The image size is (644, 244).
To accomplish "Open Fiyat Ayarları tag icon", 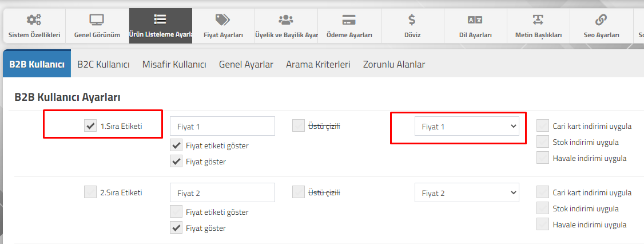I will pyautogui.click(x=222, y=19).
